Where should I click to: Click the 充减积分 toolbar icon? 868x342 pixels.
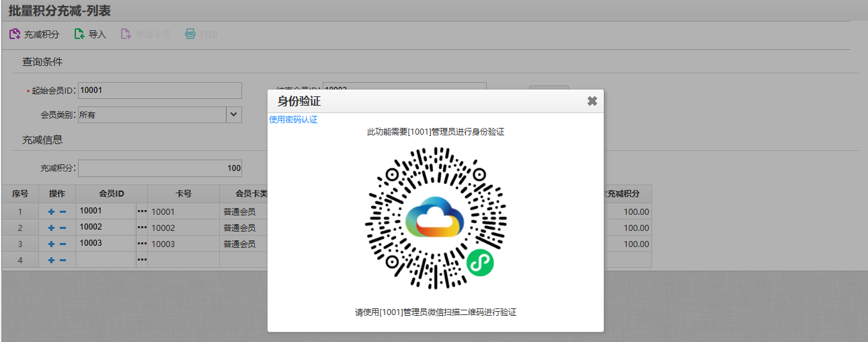[x=14, y=34]
